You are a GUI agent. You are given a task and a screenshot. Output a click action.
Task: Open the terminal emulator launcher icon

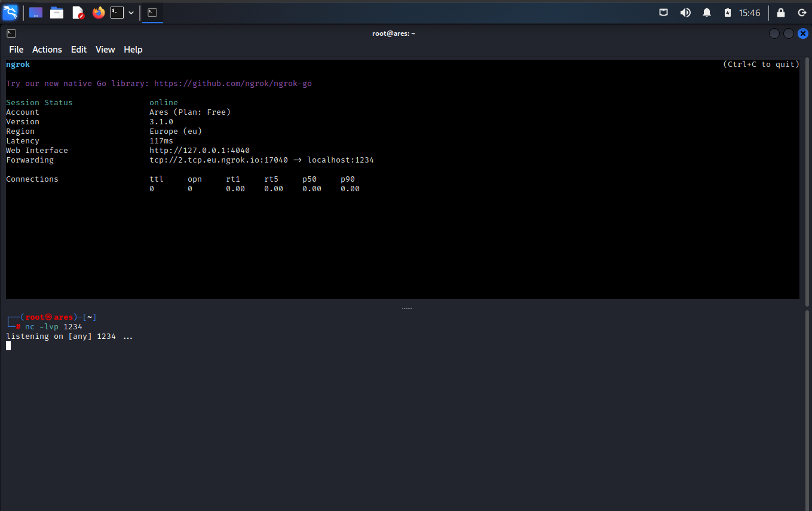[x=117, y=13]
